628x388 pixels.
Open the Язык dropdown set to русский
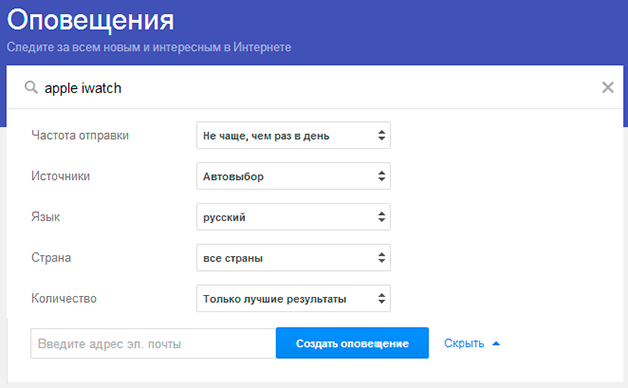(x=293, y=217)
